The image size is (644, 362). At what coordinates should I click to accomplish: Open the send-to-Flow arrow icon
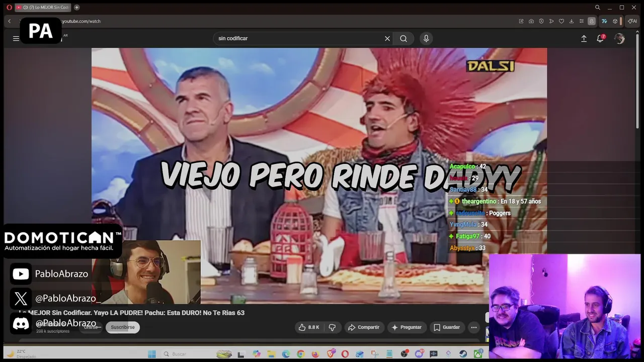click(551, 21)
